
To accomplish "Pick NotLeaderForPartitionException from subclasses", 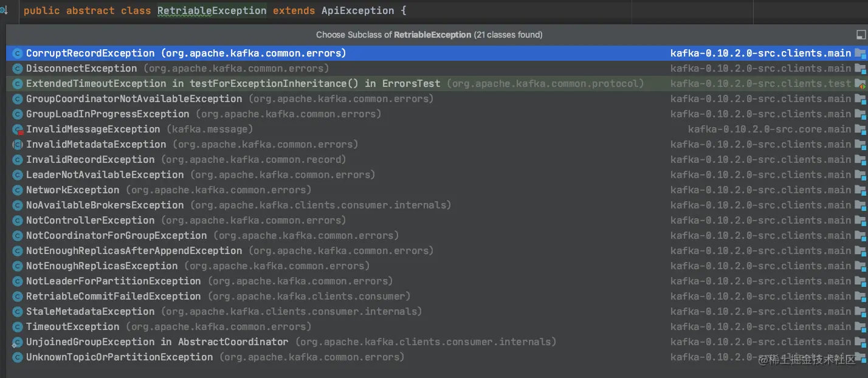I will point(113,281).
